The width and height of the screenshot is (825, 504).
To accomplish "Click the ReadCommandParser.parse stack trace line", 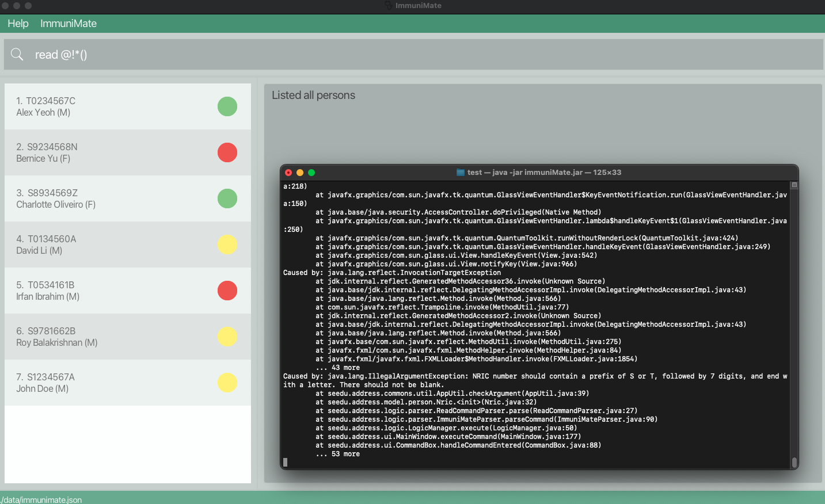I will [x=476, y=411].
